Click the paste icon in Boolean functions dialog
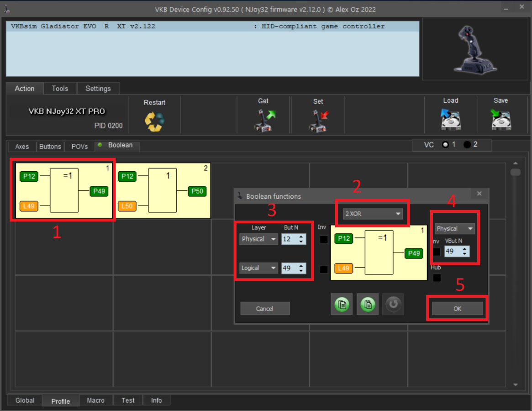Viewport: 532px width, 411px height. coord(368,304)
